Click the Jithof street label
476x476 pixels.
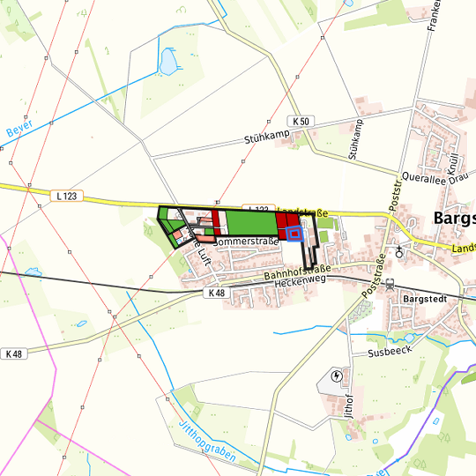point(349,406)
